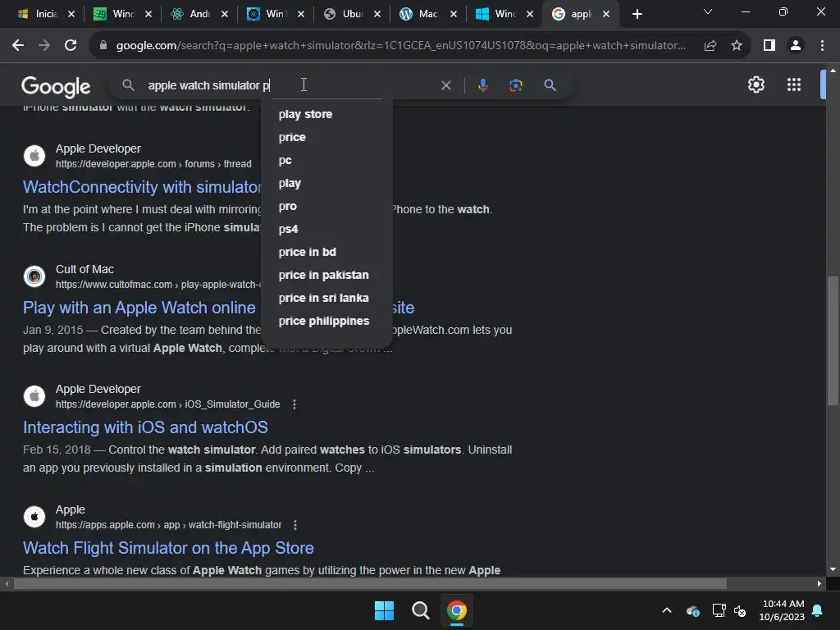This screenshot has height=630, width=840.
Task: Open volume muted tray icon
Action: [x=740, y=610]
